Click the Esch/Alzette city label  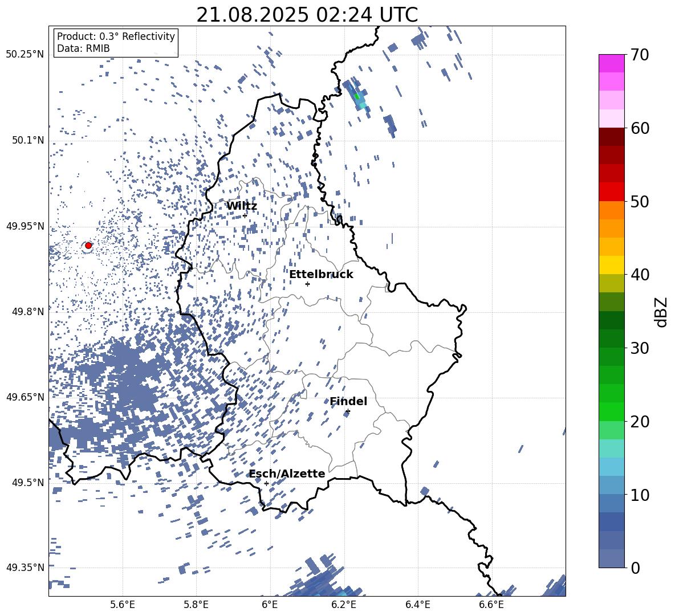287,474
